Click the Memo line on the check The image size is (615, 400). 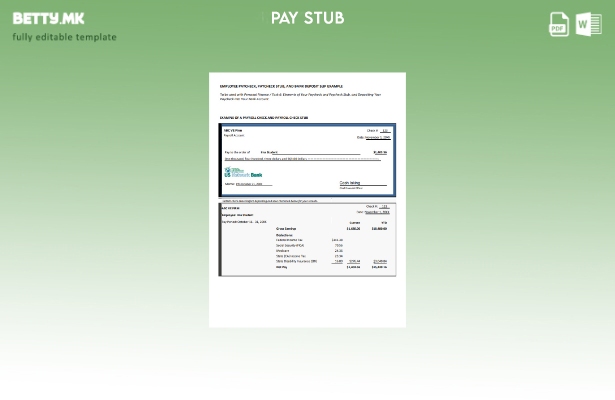pos(245,184)
